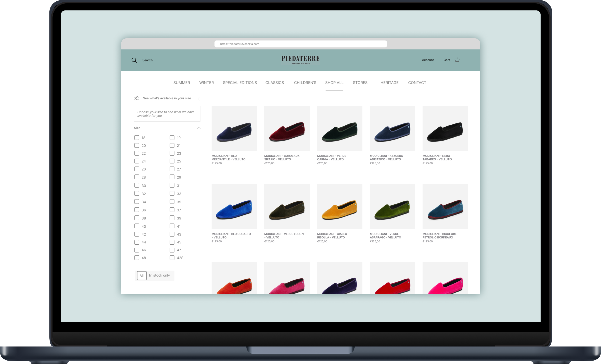
Task: Switch to In stock only
Action: click(x=160, y=275)
